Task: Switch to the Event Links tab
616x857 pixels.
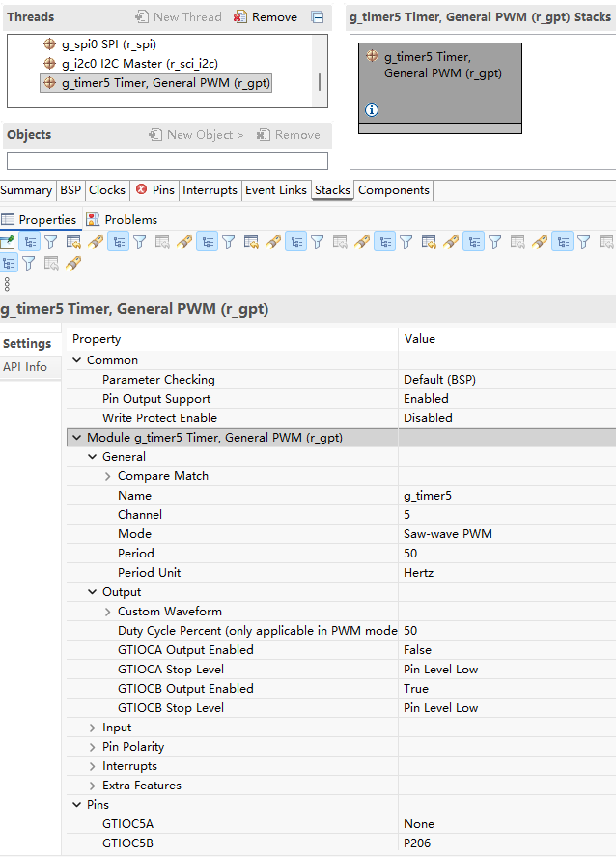Action: [x=276, y=190]
